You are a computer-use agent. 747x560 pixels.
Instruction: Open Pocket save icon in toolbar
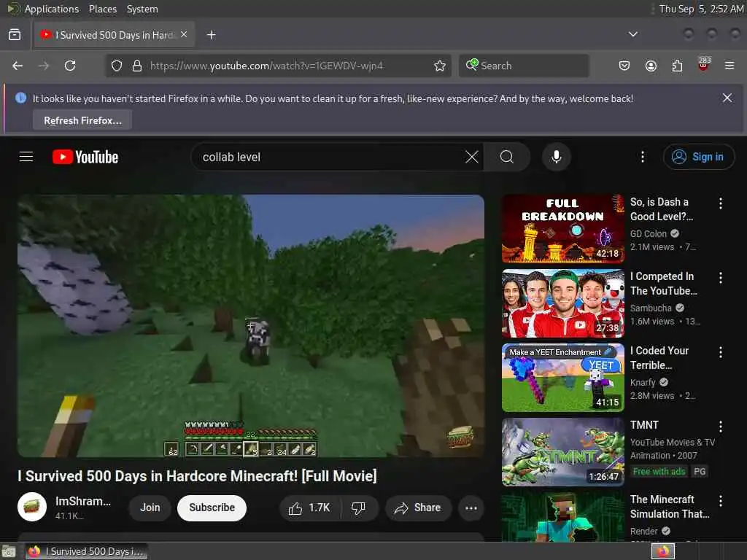[624, 66]
